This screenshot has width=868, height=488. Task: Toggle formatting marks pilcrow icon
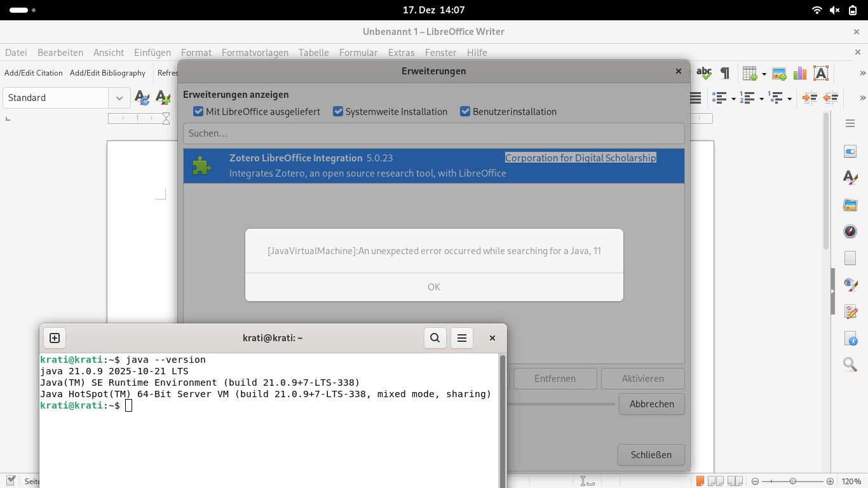click(725, 73)
